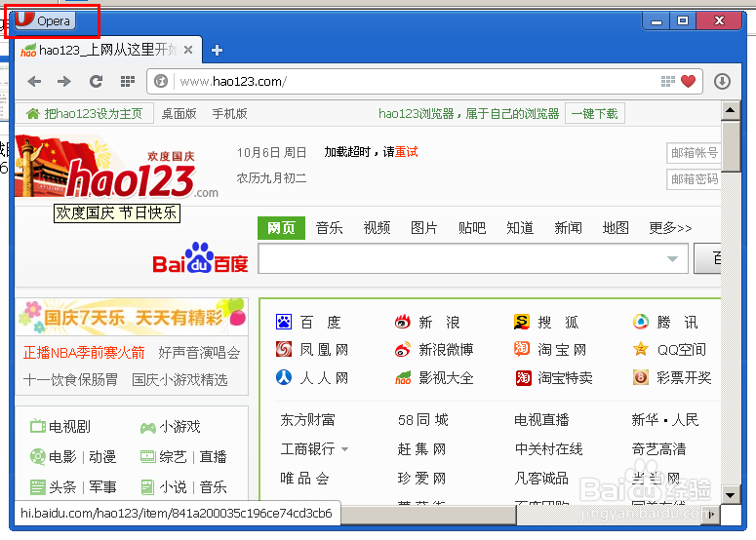
Task: Click the globe site info icon
Action: click(x=161, y=82)
